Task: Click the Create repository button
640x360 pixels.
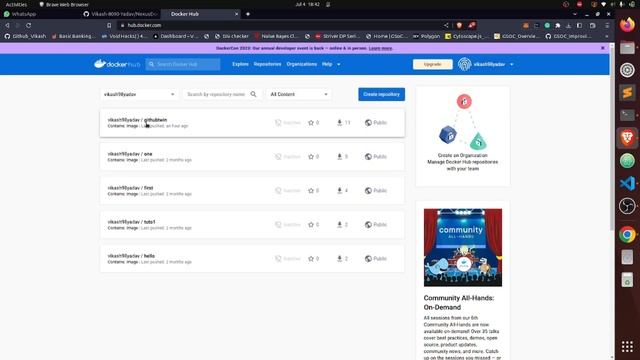Action: (x=382, y=94)
